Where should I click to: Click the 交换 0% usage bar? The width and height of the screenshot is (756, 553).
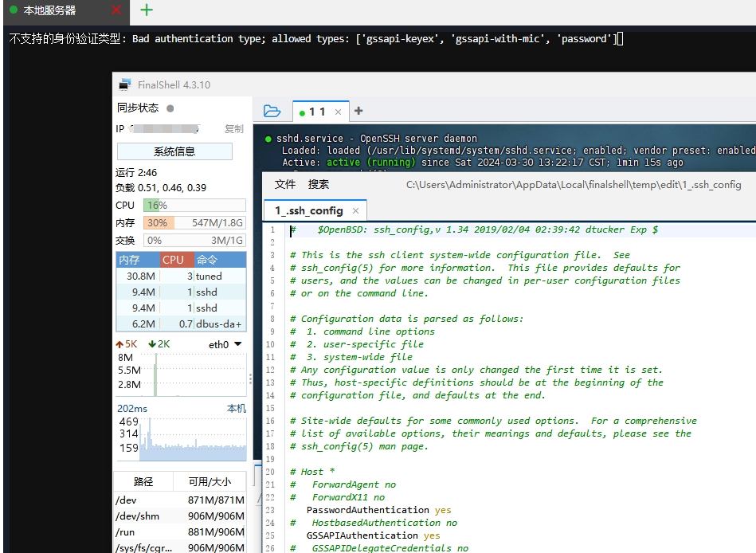[194, 240]
